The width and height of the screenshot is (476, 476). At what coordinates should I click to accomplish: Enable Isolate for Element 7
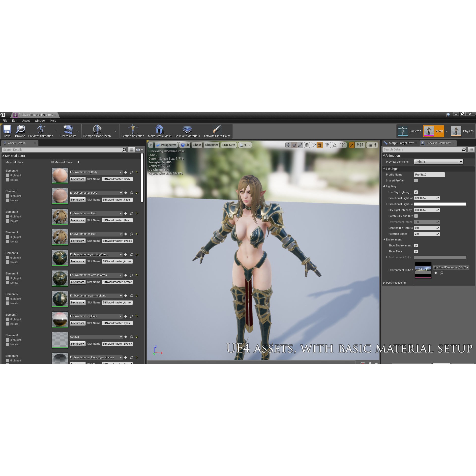(x=7, y=324)
